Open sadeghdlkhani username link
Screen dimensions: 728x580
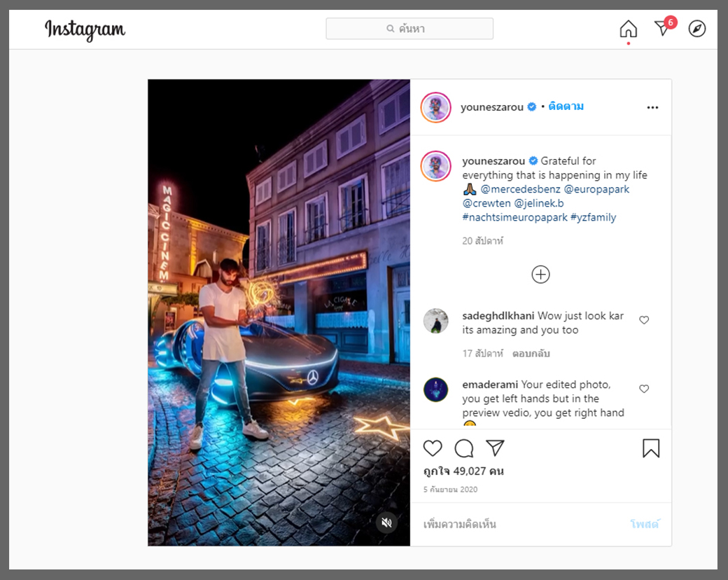[498, 315]
